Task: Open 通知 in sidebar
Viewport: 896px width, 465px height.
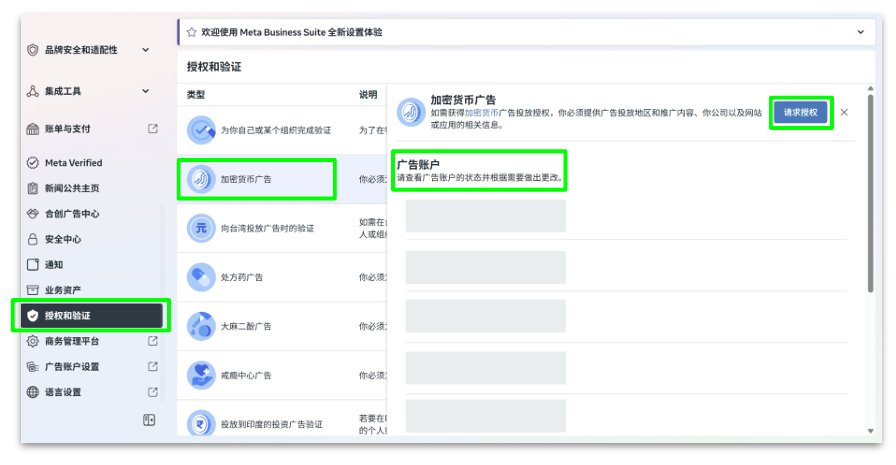Action: pos(54,264)
